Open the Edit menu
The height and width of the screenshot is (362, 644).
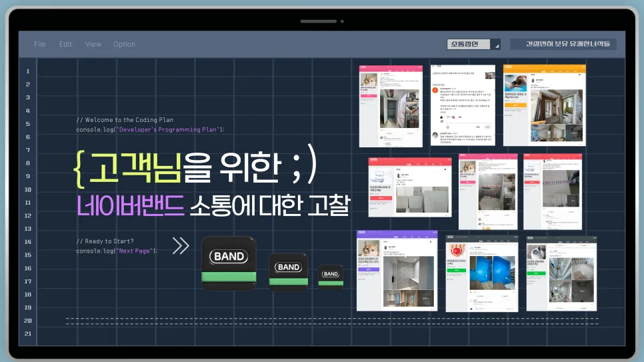[x=65, y=44]
